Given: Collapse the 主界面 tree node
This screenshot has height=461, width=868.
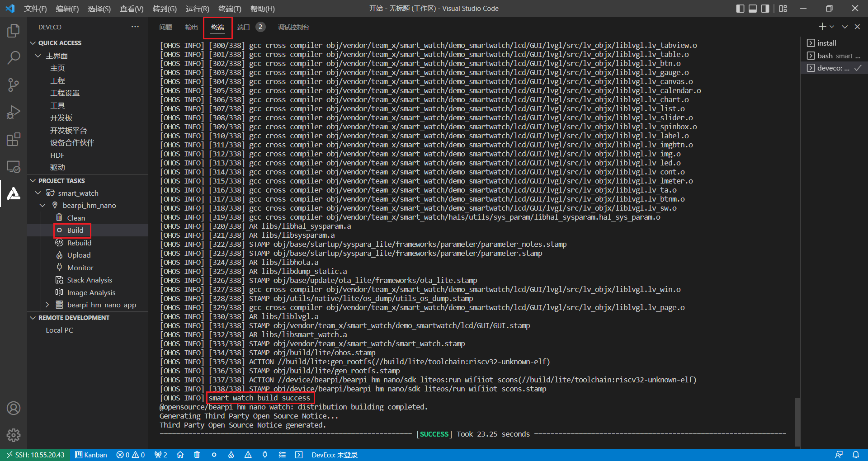Looking at the screenshot, I should (38, 56).
